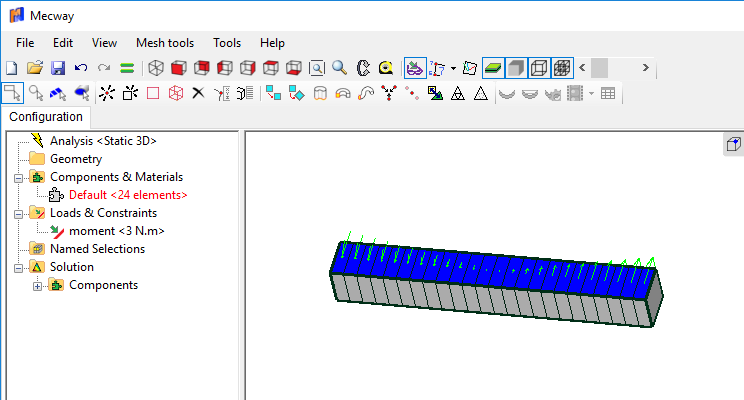Switch to isometric wireframe cube view
The width and height of the screenshot is (744, 400).
(156, 68)
